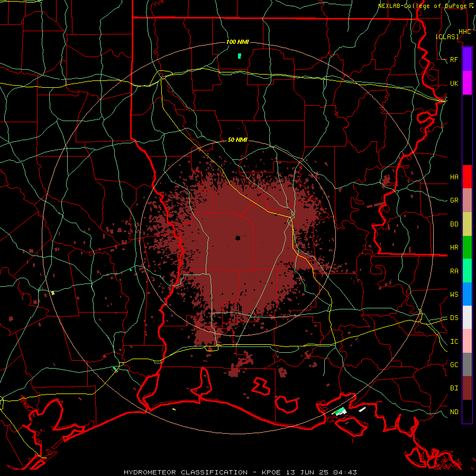Pick the dark green HR swatch

pos(467,248)
